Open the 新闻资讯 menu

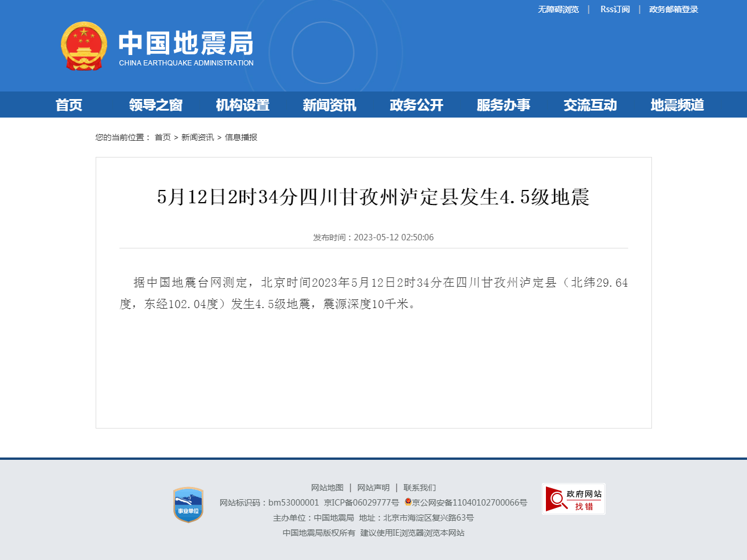click(330, 105)
